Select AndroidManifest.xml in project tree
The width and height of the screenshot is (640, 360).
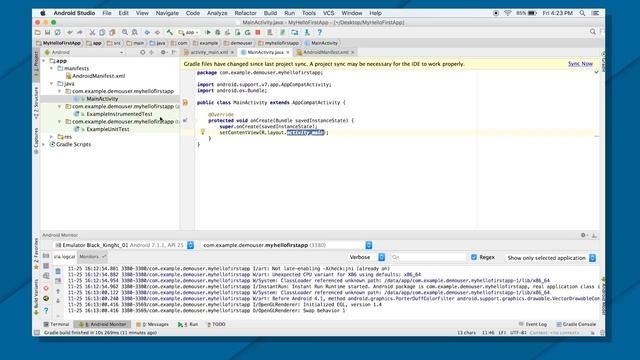95,76
